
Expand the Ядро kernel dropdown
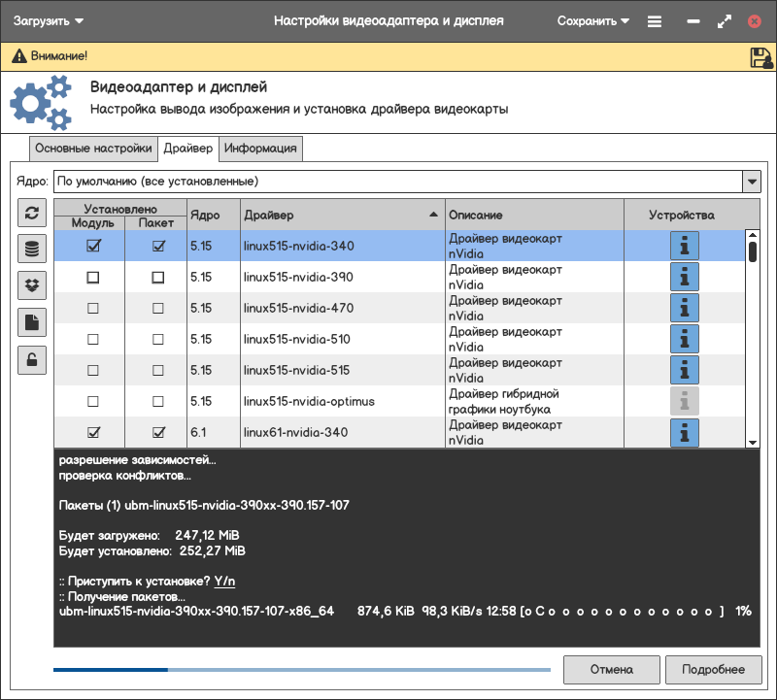pyautogui.click(x=751, y=182)
